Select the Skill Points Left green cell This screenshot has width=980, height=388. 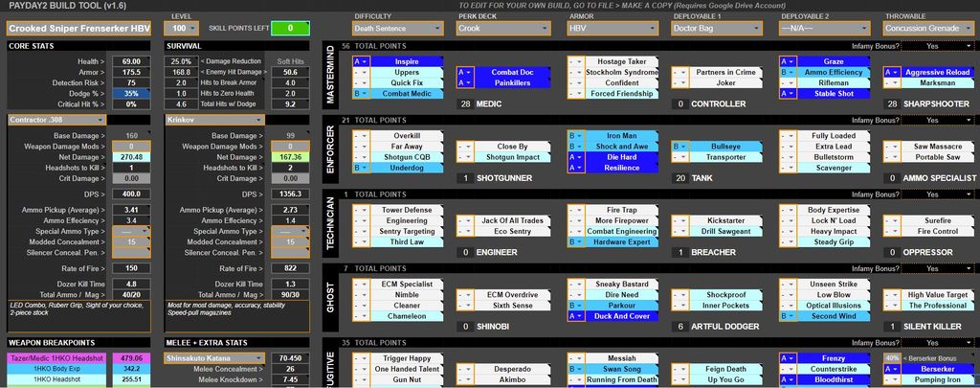pyautogui.click(x=290, y=29)
